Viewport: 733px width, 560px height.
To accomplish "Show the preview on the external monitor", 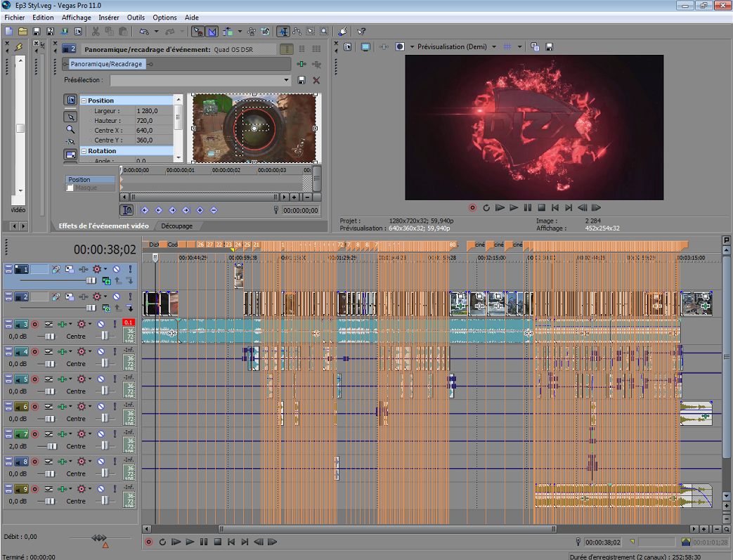I will point(365,47).
